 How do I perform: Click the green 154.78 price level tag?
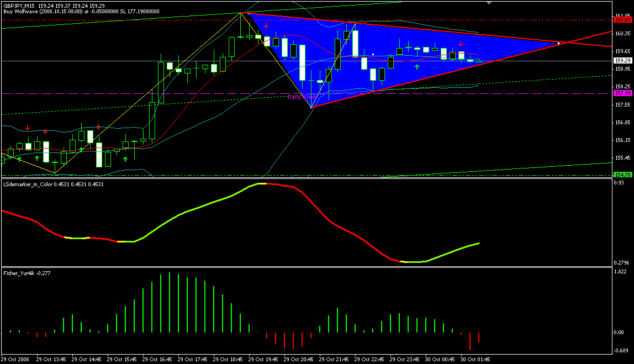pyautogui.click(x=623, y=175)
